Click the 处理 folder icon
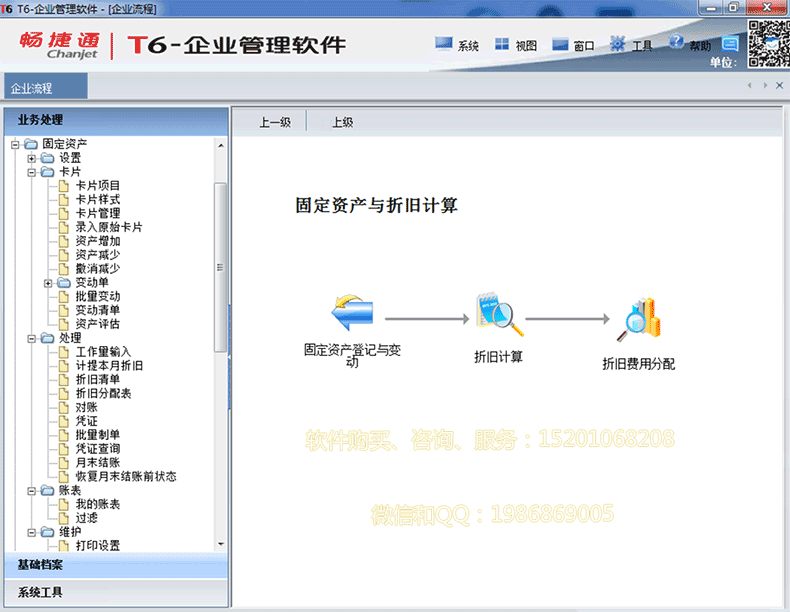This screenshot has height=612, width=790. [47, 338]
